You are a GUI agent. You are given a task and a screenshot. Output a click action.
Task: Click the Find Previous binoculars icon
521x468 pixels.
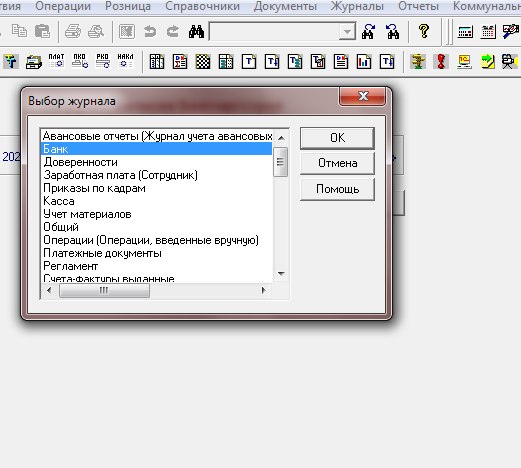coord(392,31)
